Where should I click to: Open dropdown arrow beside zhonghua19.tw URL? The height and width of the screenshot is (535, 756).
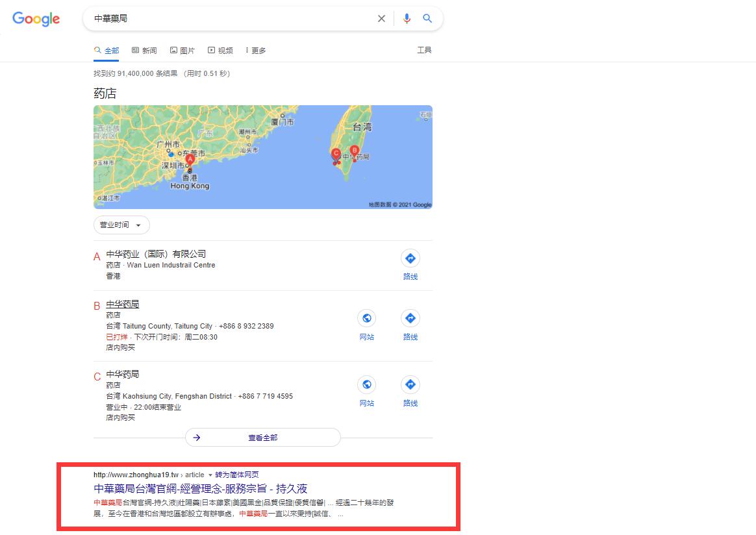(210, 475)
